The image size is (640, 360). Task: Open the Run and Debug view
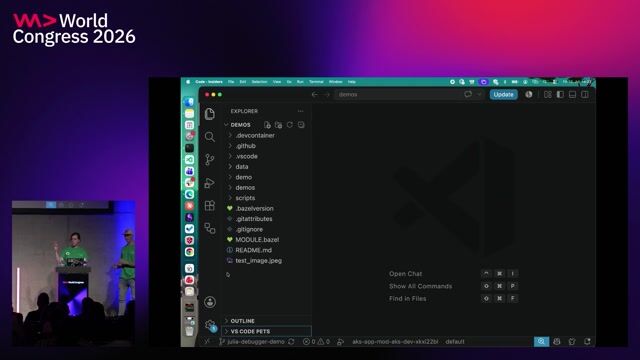tap(210, 182)
